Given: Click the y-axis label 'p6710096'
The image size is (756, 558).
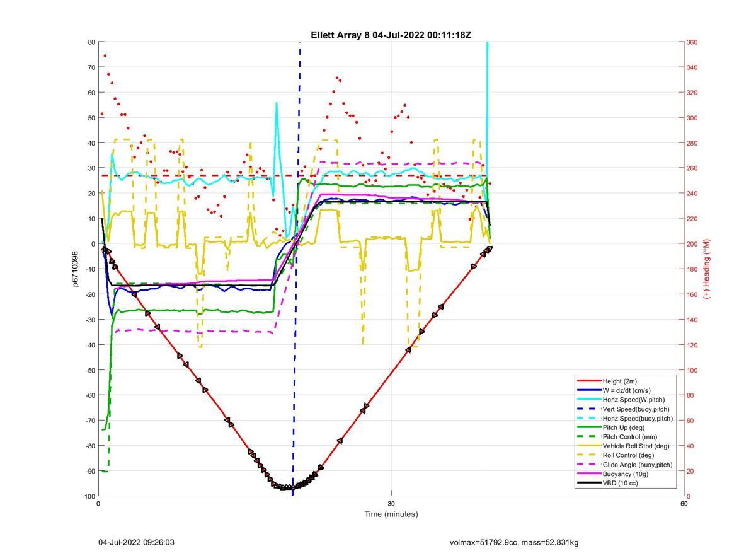Looking at the screenshot, I should pos(76,269).
